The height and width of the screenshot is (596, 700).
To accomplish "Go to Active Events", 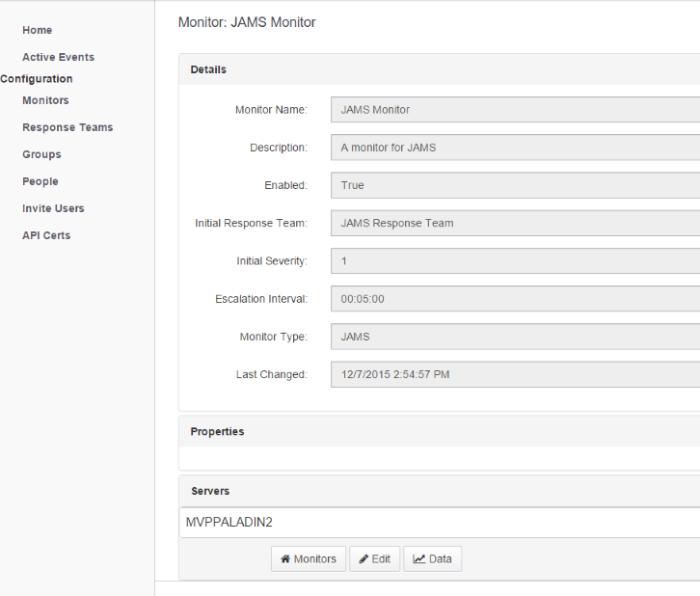I will click(59, 57).
